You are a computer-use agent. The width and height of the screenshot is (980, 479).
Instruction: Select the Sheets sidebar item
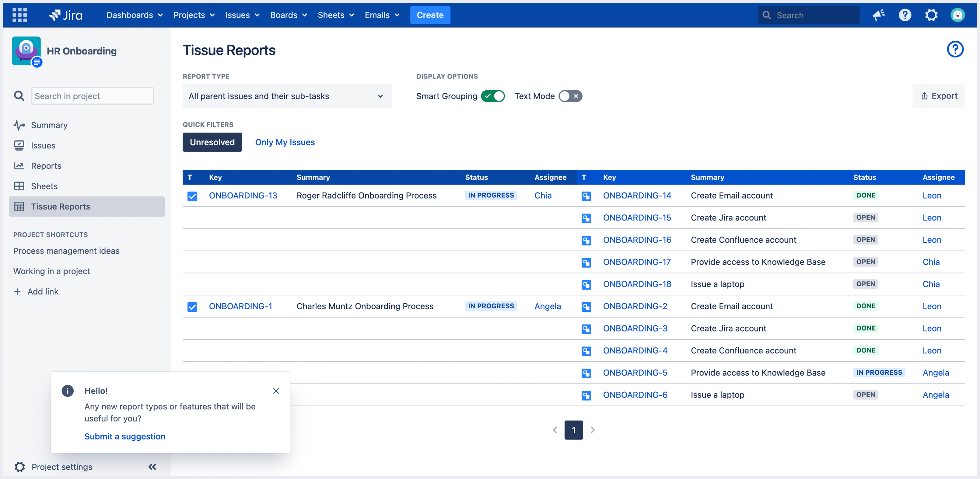[44, 186]
